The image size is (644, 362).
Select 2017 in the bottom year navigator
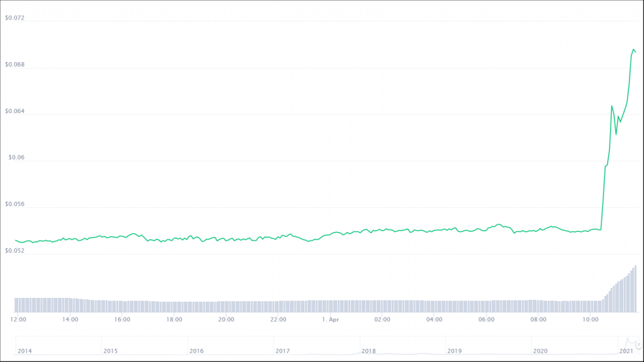(x=282, y=351)
